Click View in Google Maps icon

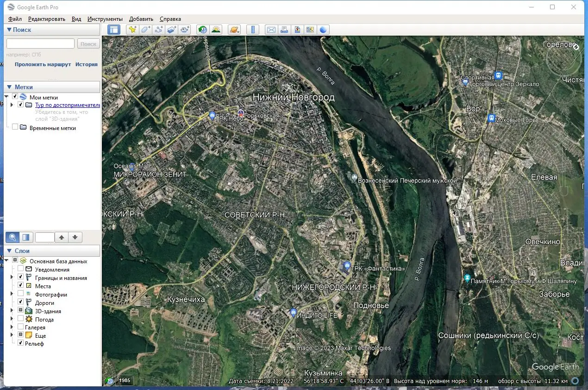point(310,30)
